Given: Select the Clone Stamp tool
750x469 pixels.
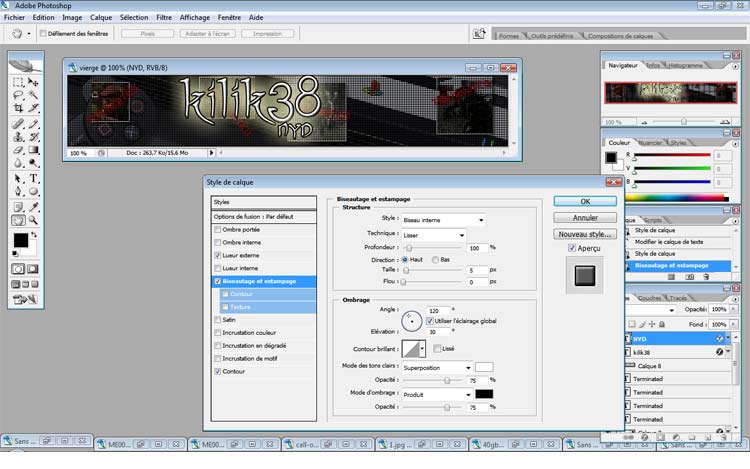Looking at the screenshot, I should (x=18, y=137).
